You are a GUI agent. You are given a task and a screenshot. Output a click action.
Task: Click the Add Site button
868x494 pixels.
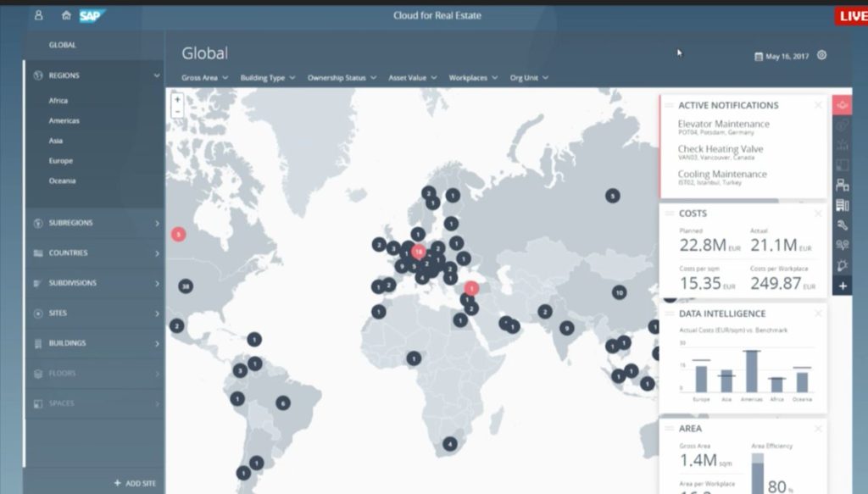coord(135,484)
